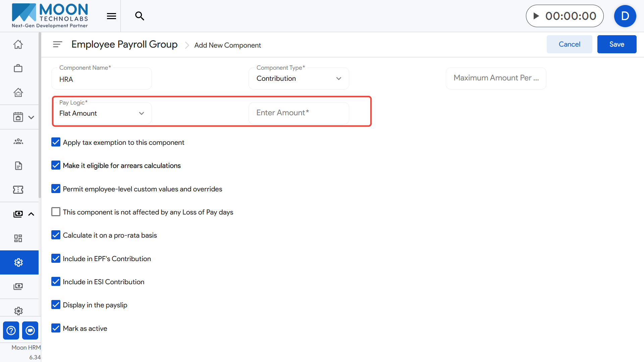This screenshot has height=362, width=644.
Task: Toggle the hamburger menu icon
Action: (111, 16)
